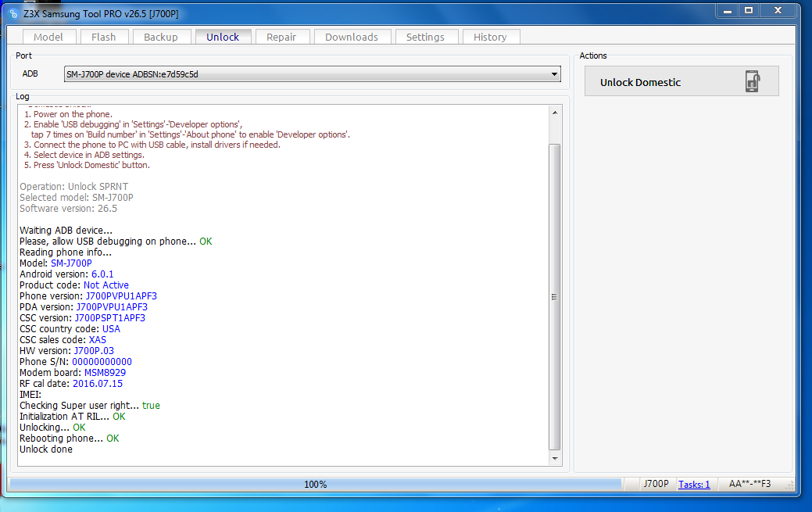Click 'CSC version: J700PSPT1APF3' line
Viewport: 812px width, 512px height.
[x=82, y=317]
